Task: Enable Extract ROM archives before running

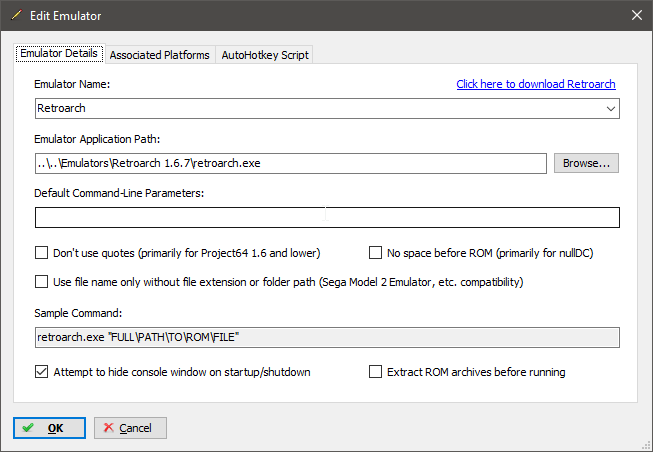Action: 375,372
